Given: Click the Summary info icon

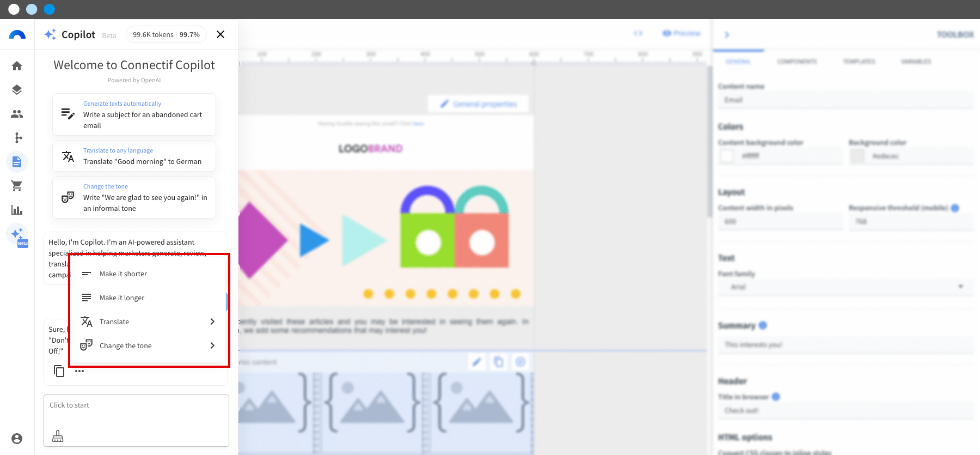Looking at the screenshot, I should click(763, 325).
